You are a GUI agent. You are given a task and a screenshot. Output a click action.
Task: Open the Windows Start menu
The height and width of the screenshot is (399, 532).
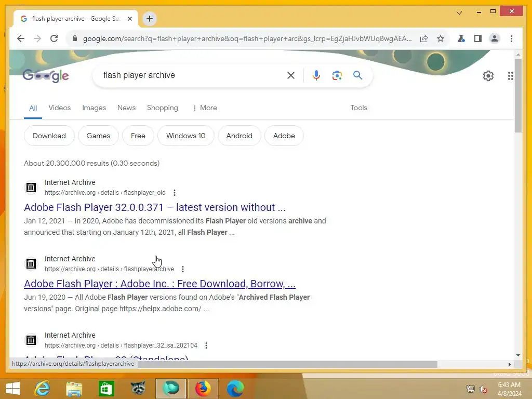12,389
